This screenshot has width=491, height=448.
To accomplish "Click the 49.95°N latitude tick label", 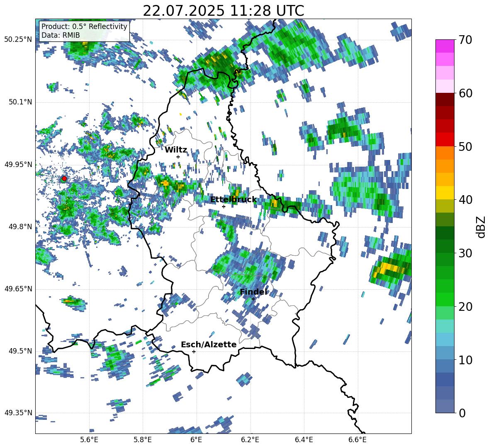I will pos(18,165).
